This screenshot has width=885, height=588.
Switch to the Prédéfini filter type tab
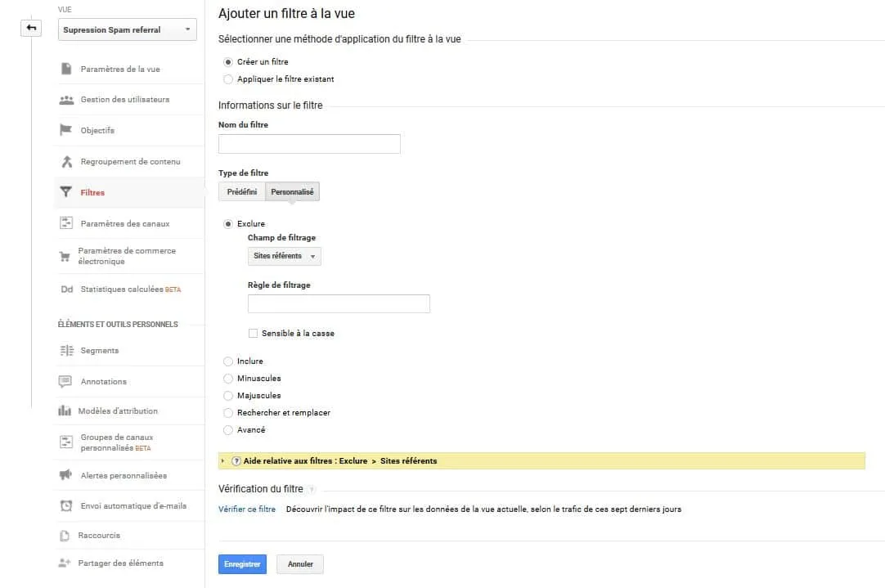pos(241,192)
